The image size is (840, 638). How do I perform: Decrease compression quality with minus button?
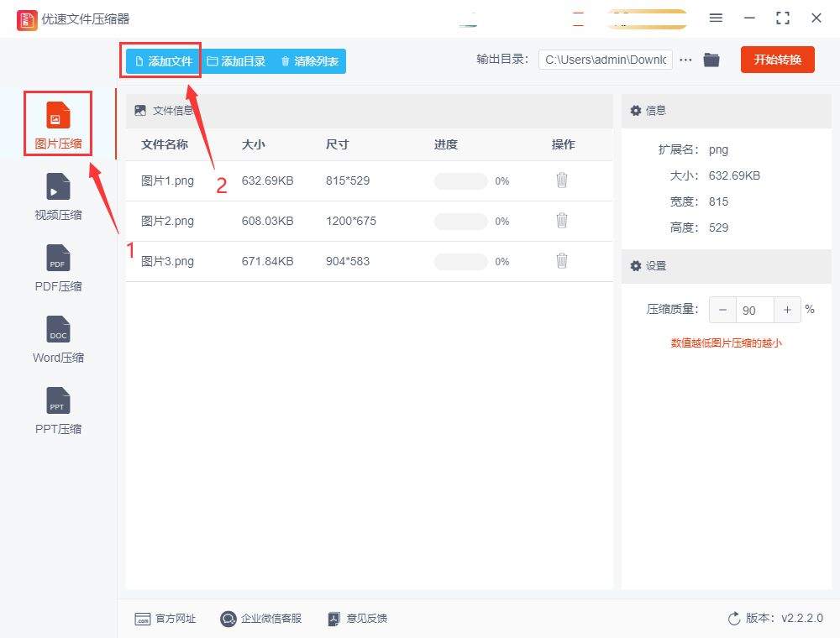tap(722, 310)
